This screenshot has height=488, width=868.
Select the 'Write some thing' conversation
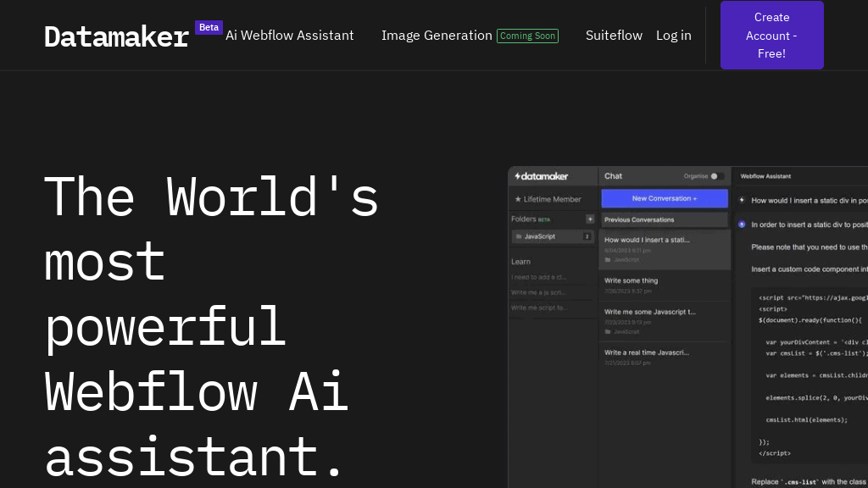click(x=631, y=280)
